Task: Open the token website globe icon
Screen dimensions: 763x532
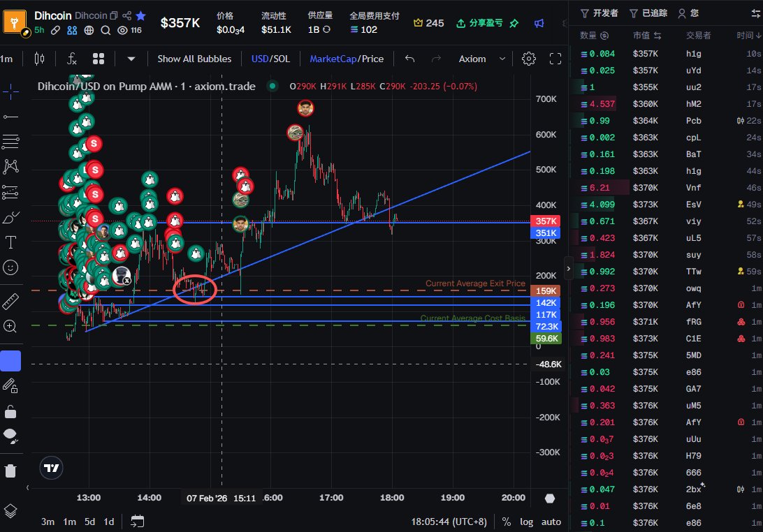Action: tap(89, 30)
